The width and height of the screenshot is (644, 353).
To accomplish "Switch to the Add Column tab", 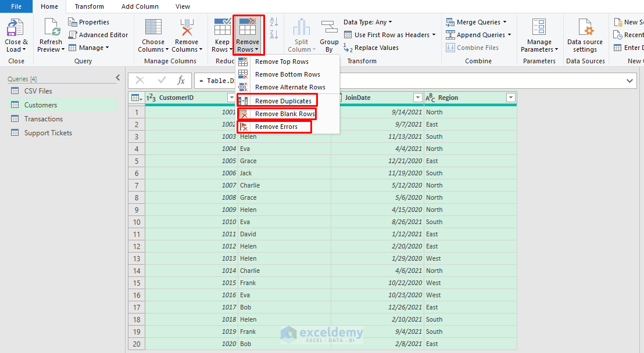I will pyautogui.click(x=140, y=6).
